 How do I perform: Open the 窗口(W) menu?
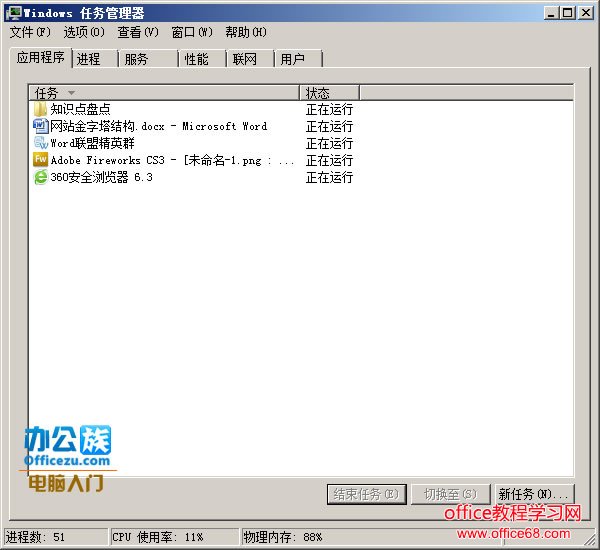pos(192,32)
